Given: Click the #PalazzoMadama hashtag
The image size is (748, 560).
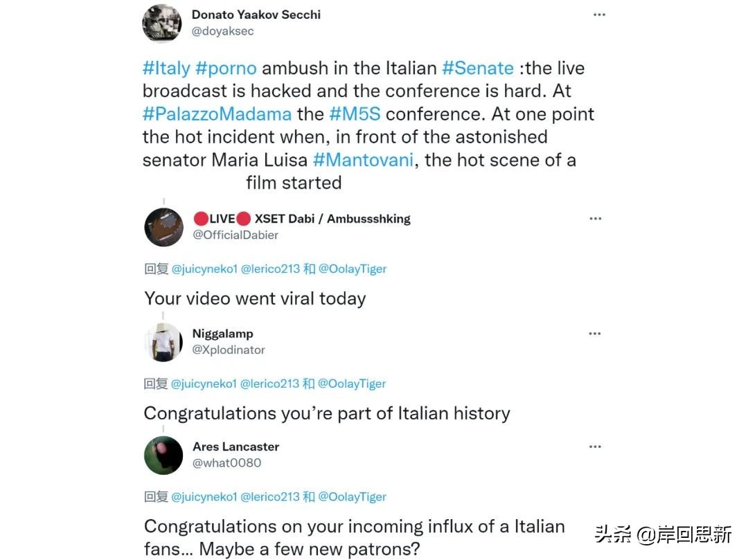Looking at the screenshot, I should tap(217, 114).
